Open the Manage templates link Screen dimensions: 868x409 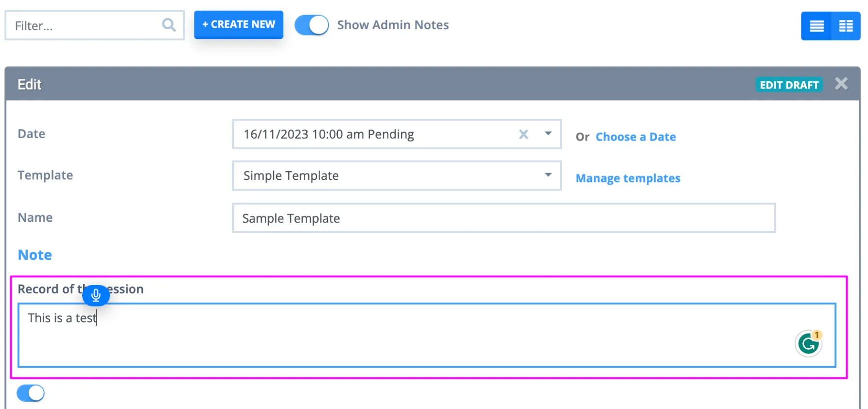pos(628,178)
